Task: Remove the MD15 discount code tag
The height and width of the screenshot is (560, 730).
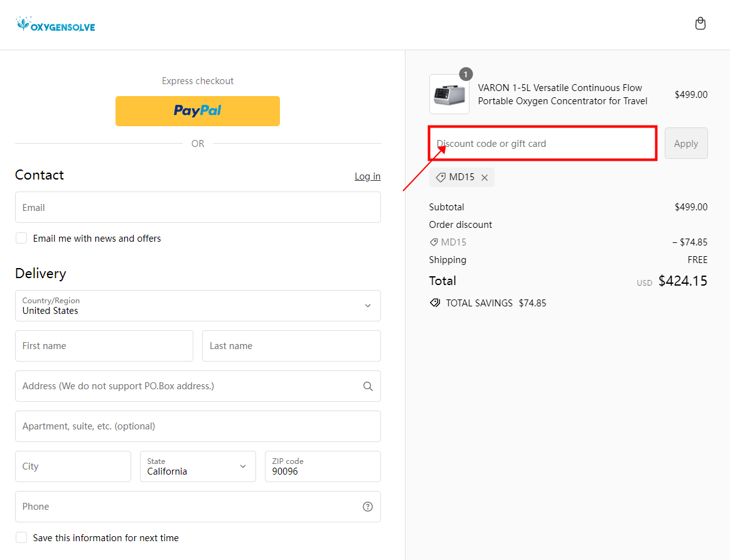Action: (x=485, y=178)
